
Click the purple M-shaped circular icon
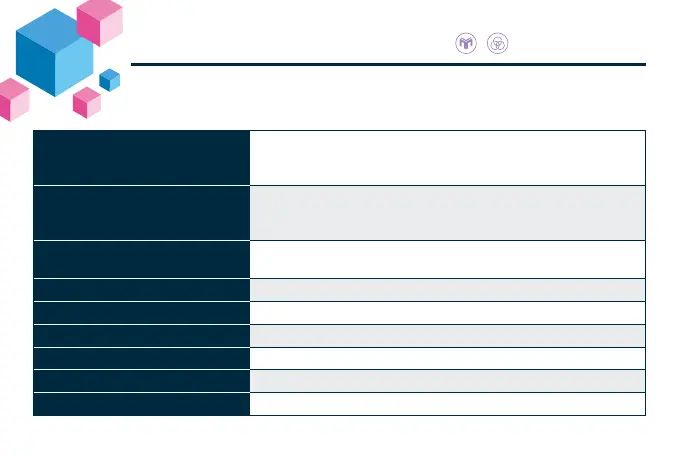pos(465,44)
